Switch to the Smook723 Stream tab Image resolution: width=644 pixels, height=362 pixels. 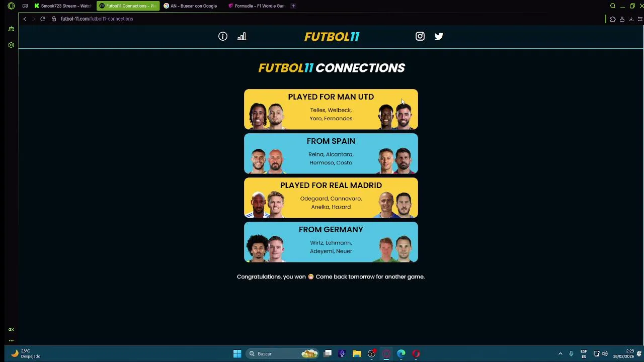tap(63, 6)
